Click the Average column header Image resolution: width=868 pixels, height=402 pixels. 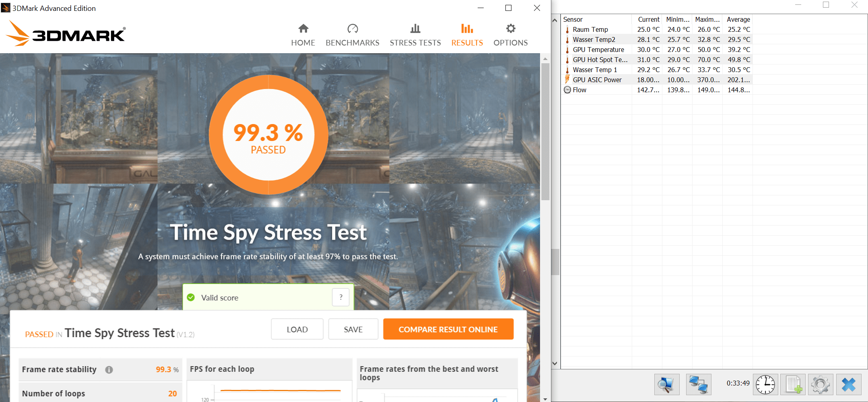[738, 19]
